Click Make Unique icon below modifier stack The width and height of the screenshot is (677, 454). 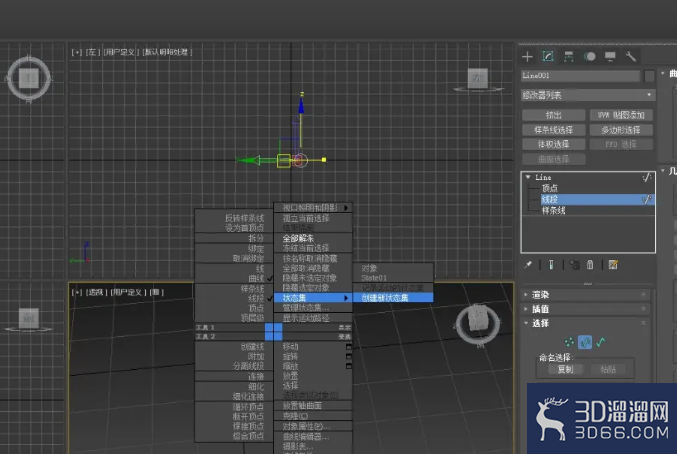click(x=574, y=265)
